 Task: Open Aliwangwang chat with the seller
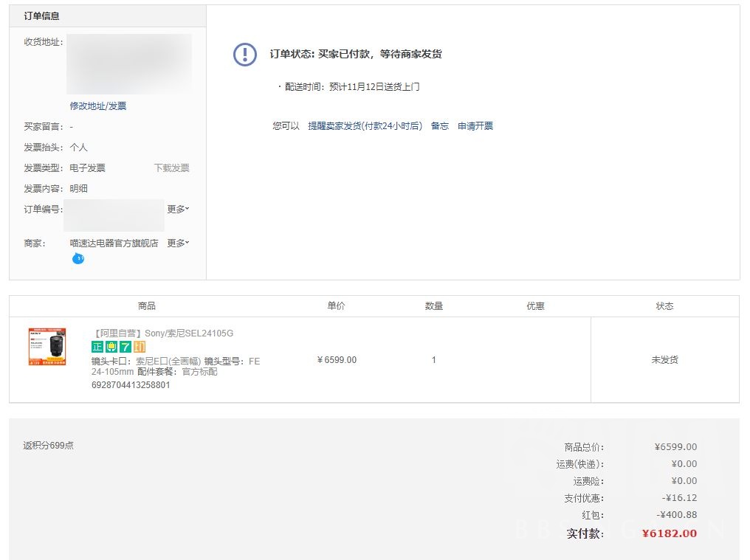pyautogui.click(x=78, y=258)
